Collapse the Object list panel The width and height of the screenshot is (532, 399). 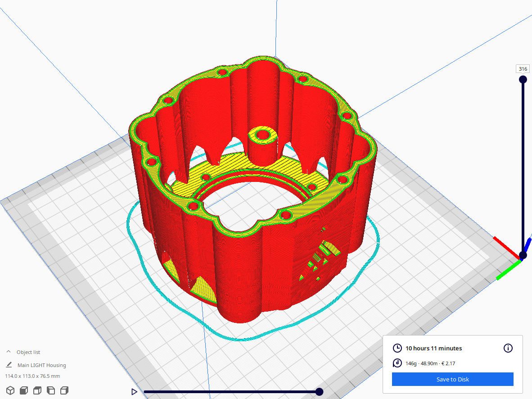8,352
